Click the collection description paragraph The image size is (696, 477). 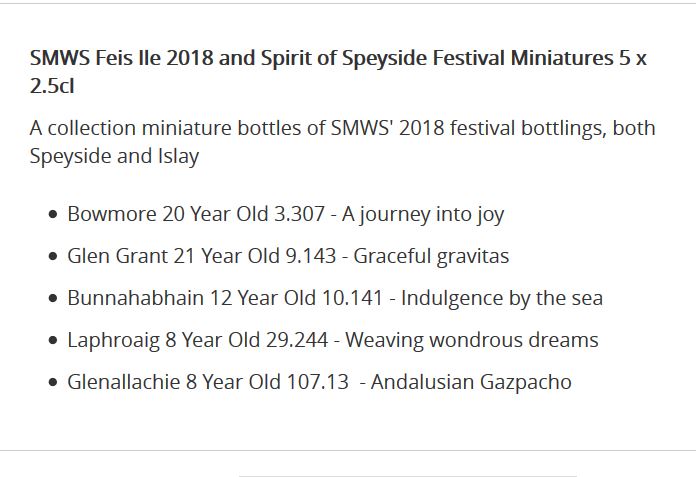pyautogui.click(x=342, y=142)
